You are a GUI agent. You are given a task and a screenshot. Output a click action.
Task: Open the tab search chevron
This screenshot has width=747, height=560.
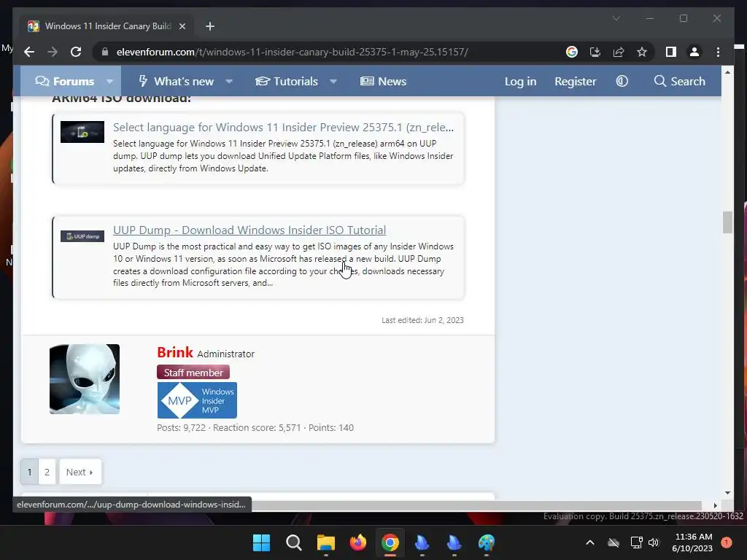click(616, 18)
